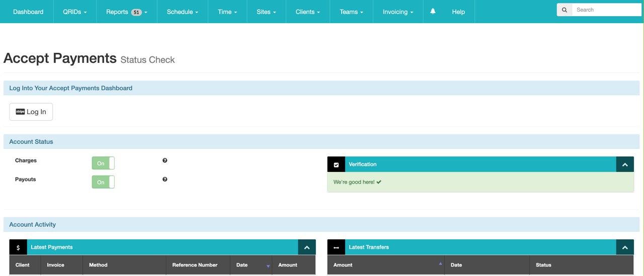Viewport: 644px width, 276px height.
Task: Collapse the Latest Transfers panel
Action: [x=625, y=247]
